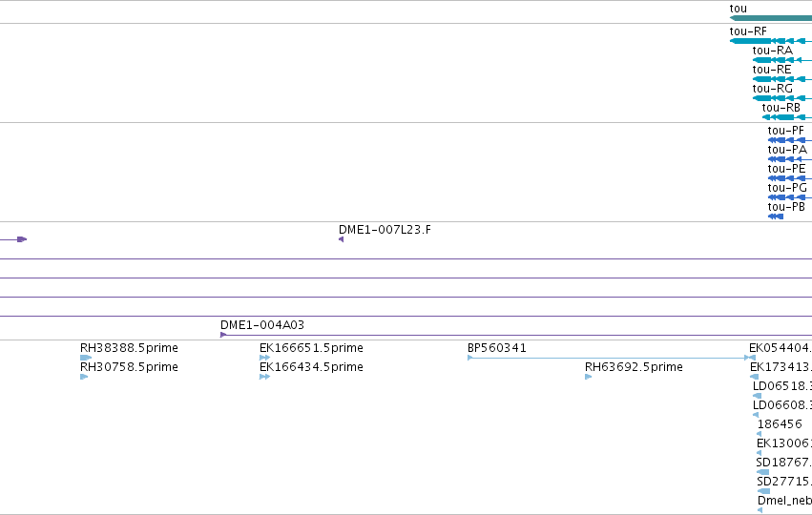Viewport: 812px width, 515px height.
Task: Click the RH63692.5prime arrow glyph
Action: pyautogui.click(x=589, y=377)
